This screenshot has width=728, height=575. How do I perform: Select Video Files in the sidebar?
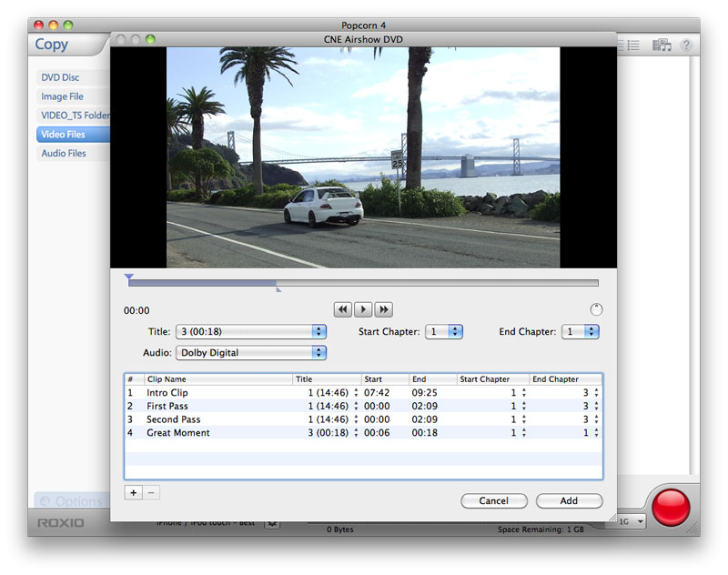pyautogui.click(x=64, y=135)
